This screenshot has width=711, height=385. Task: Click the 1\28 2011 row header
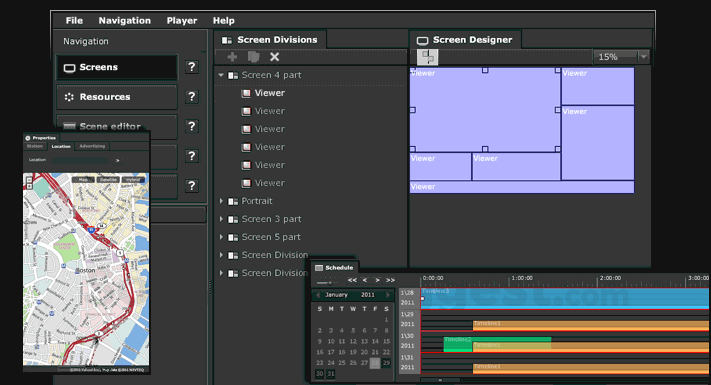pos(408,298)
